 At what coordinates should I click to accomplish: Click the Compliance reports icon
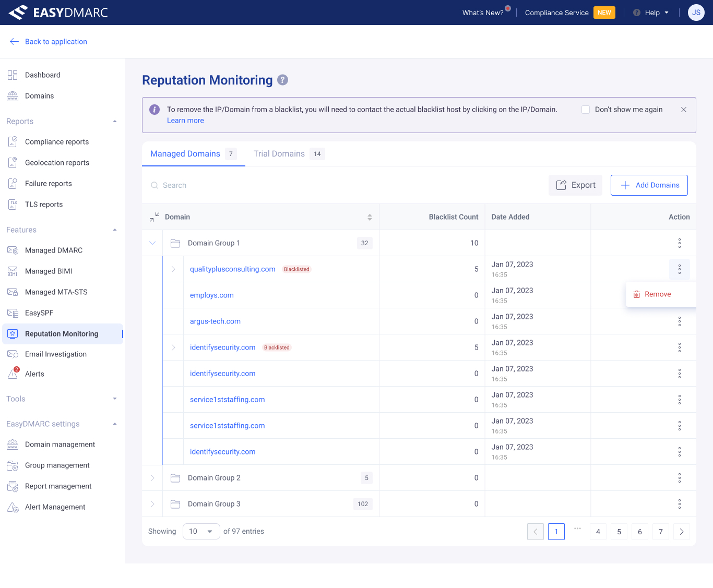[x=13, y=142]
